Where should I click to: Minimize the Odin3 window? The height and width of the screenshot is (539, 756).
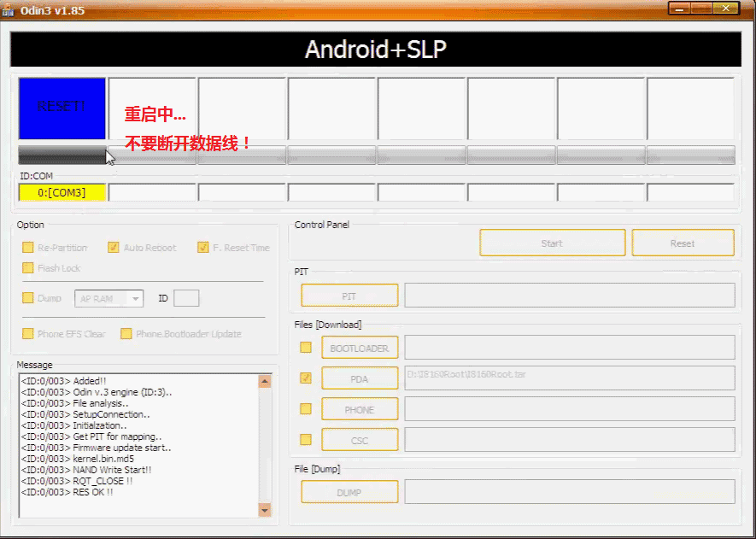679,9
